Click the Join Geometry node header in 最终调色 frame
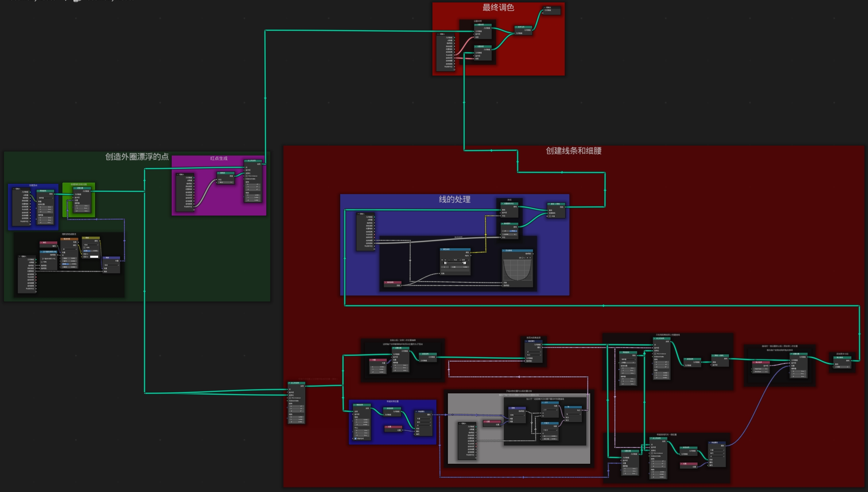 click(x=524, y=27)
